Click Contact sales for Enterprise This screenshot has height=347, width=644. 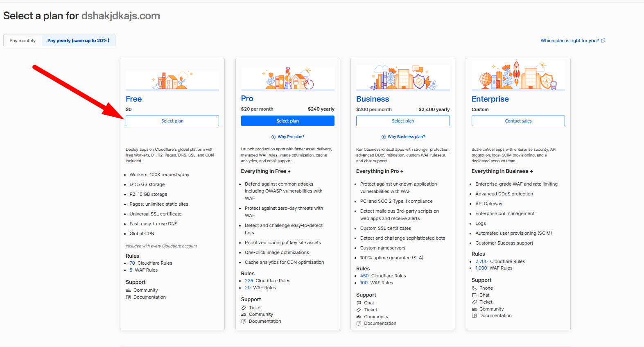(518, 121)
